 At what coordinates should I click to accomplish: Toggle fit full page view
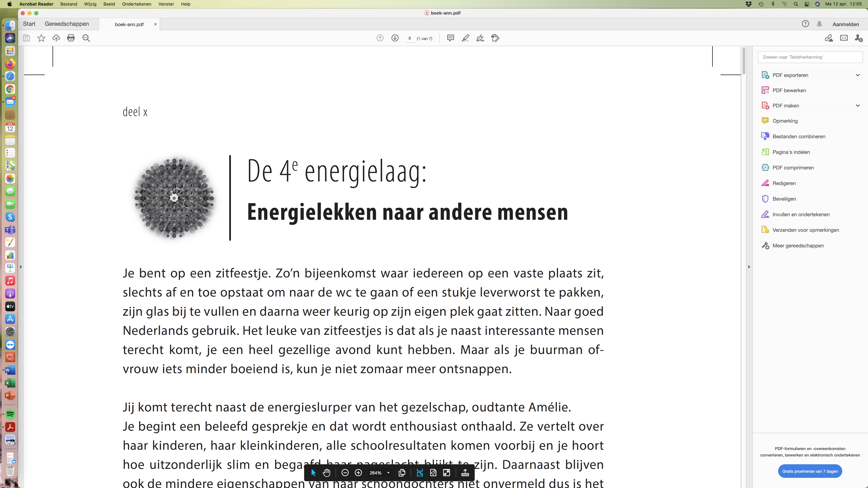pyautogui.click(x=433, y=473)
